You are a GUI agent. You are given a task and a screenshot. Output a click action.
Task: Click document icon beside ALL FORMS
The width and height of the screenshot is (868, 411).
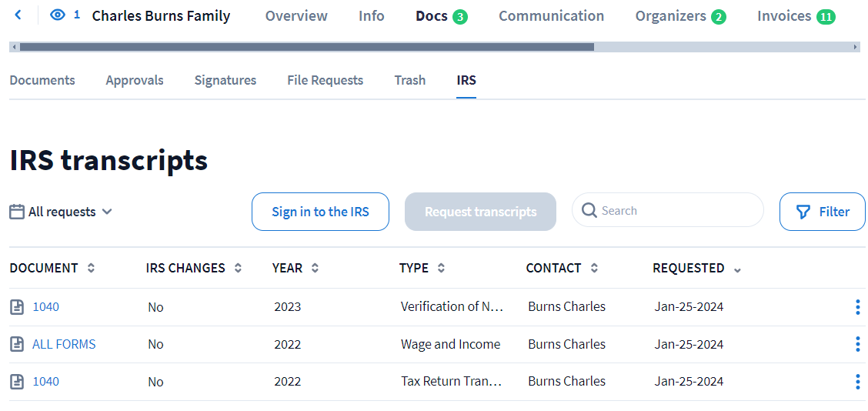click(17, 344)
